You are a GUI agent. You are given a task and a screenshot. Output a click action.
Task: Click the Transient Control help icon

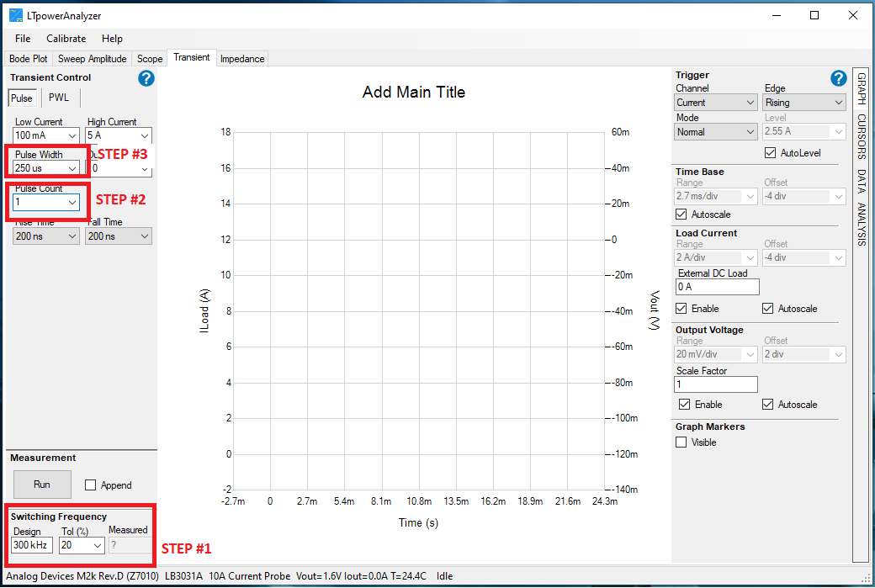pos(146,78)
